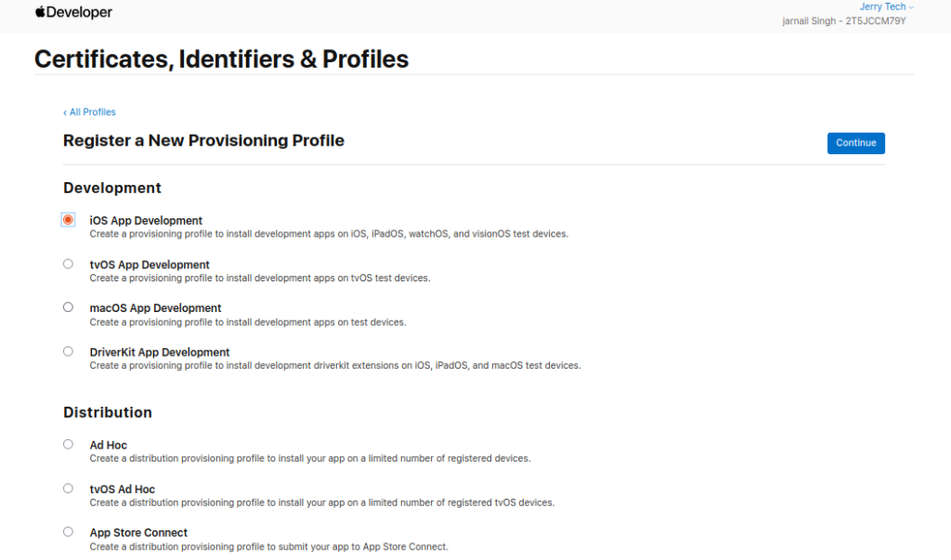Select the iOS App Development radio button
The height and width of the screenshot is (560, 951).
(x=68, y=219)
